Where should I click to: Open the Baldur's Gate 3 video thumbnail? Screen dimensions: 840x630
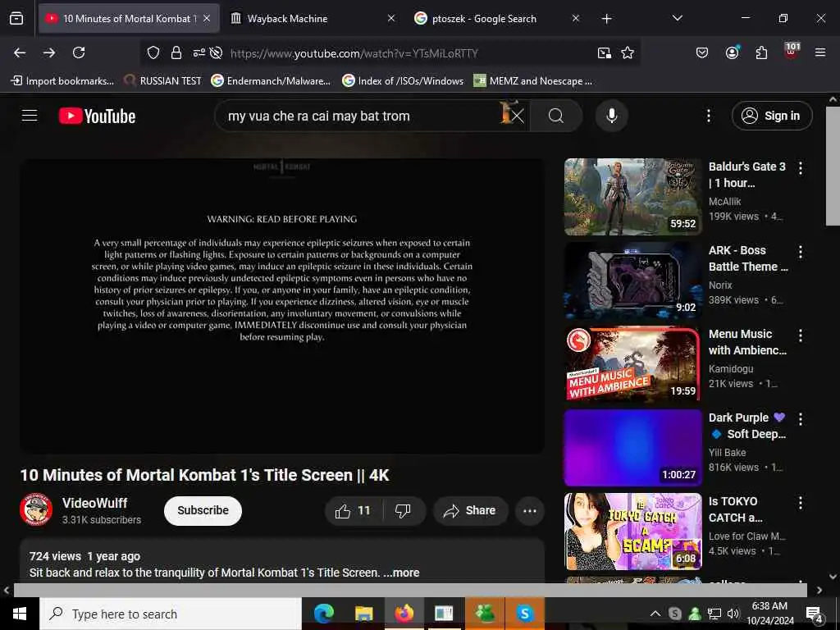[632, 197]
